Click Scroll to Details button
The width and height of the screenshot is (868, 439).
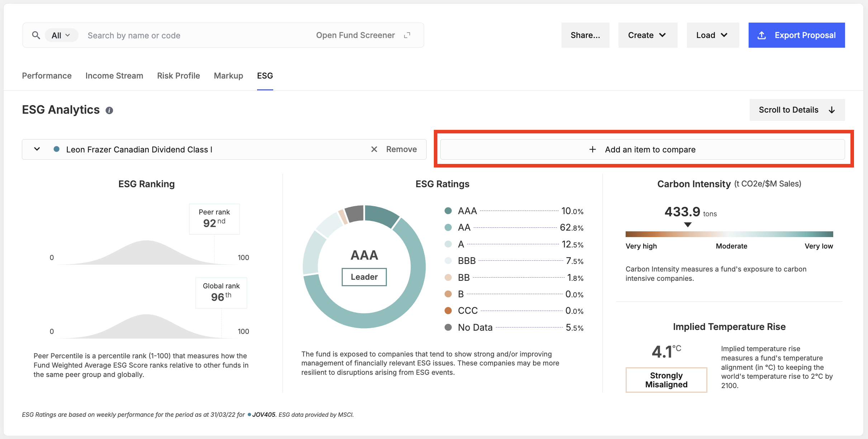(x=797, y=110)
